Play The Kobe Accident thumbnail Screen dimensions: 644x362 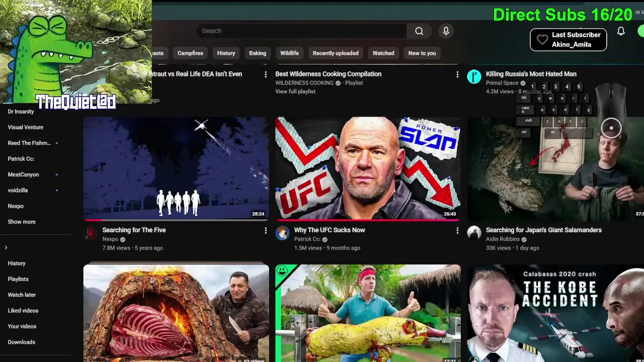555,313
